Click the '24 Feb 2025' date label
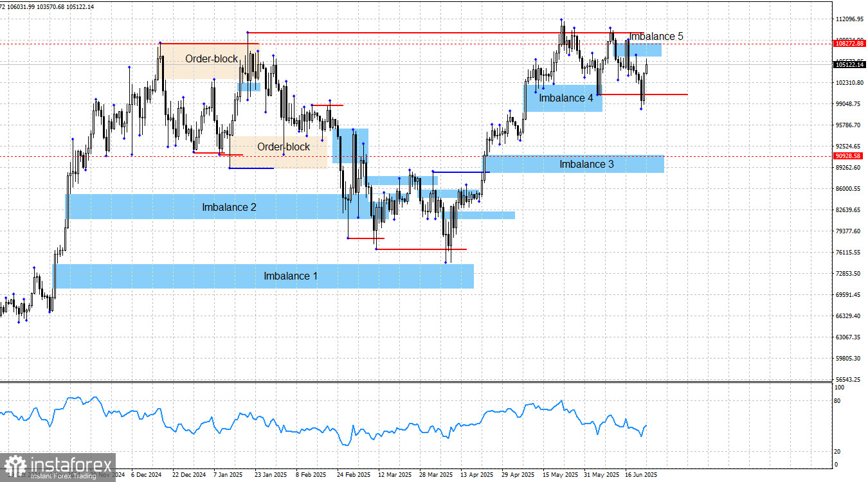 pos(353,475)
